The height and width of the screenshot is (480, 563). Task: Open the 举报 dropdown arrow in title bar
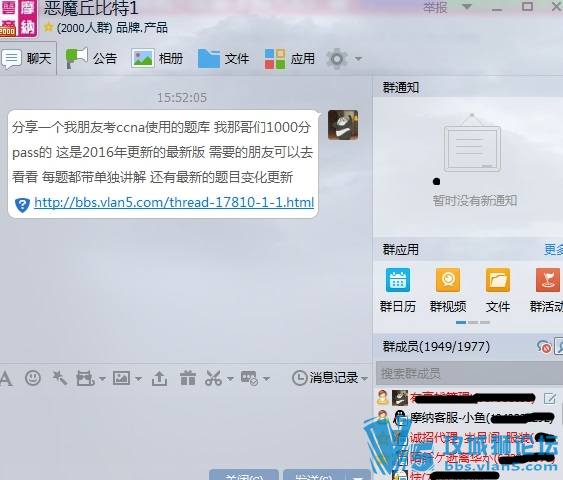tap(466, 7)
